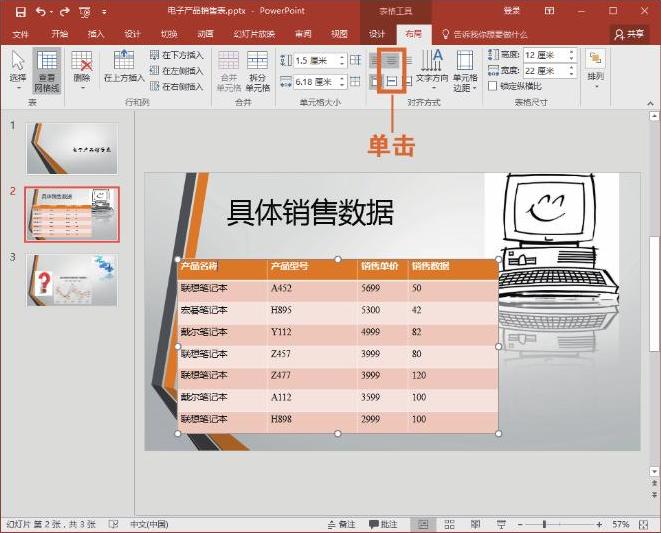The height and width of the screenshot is (533, 661).
Task: Click zoom out minus button
Action: [x=520, y=524]
